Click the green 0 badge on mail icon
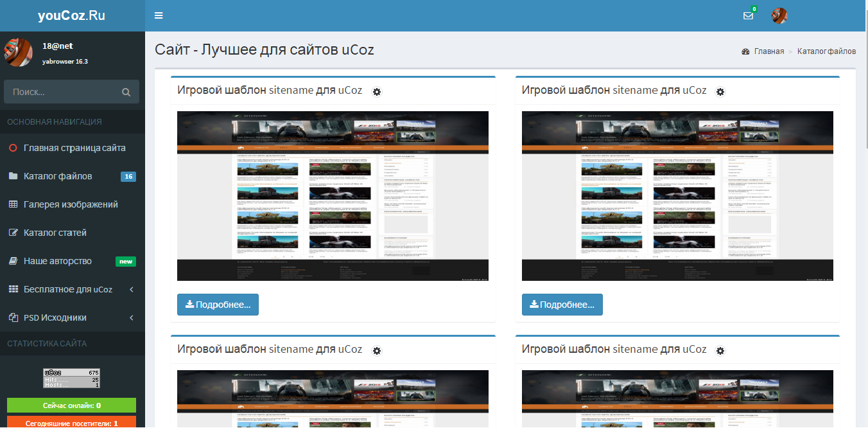The image size is (868, 428). click(x=754, y=9)
